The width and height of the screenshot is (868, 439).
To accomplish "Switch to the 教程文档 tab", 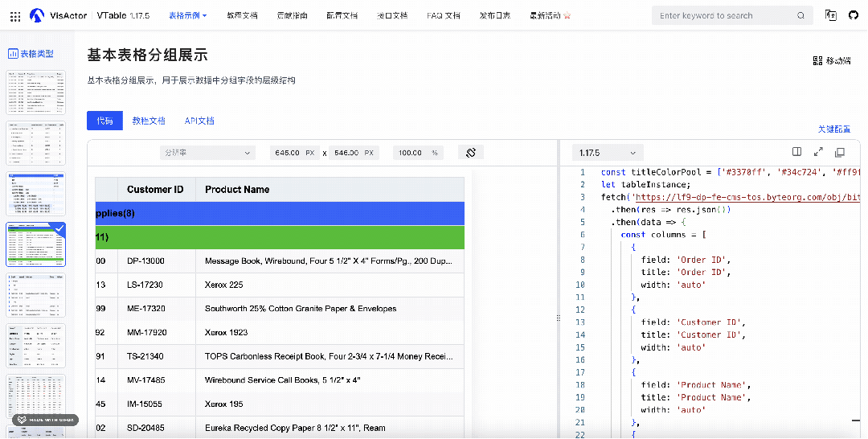I will 149,121.
